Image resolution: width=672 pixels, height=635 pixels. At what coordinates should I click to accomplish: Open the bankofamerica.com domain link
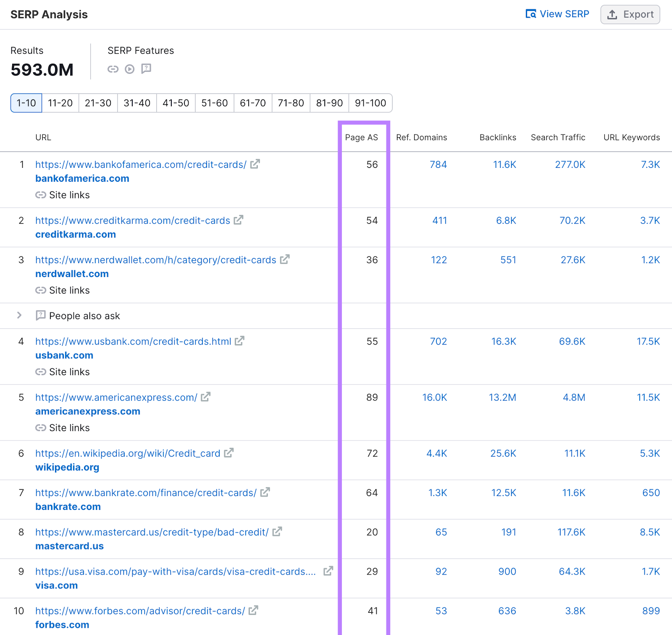(82, 178)
